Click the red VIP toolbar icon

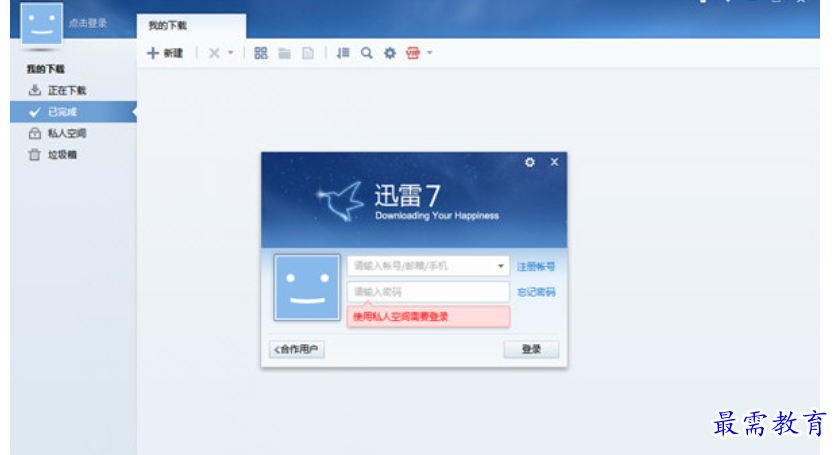click(x=413, y=53)
